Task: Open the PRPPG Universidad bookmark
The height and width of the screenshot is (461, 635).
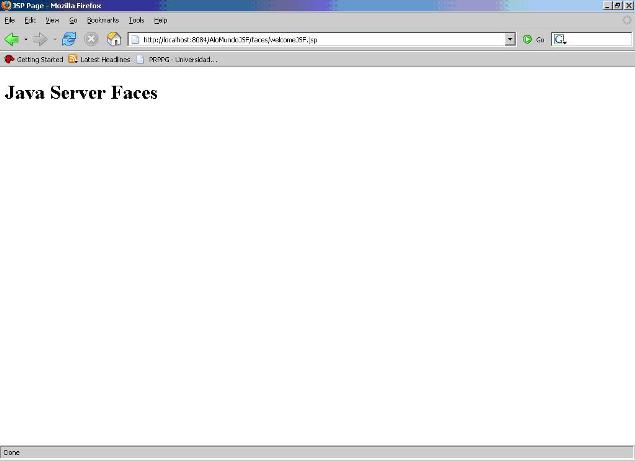Action: pos(177,59)
